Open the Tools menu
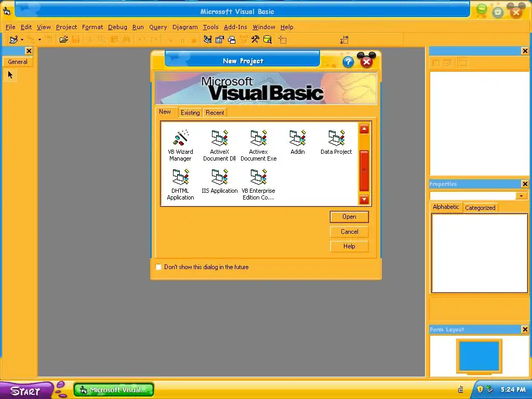This screenshot has width=532, height=399. [x=211, y=27]
